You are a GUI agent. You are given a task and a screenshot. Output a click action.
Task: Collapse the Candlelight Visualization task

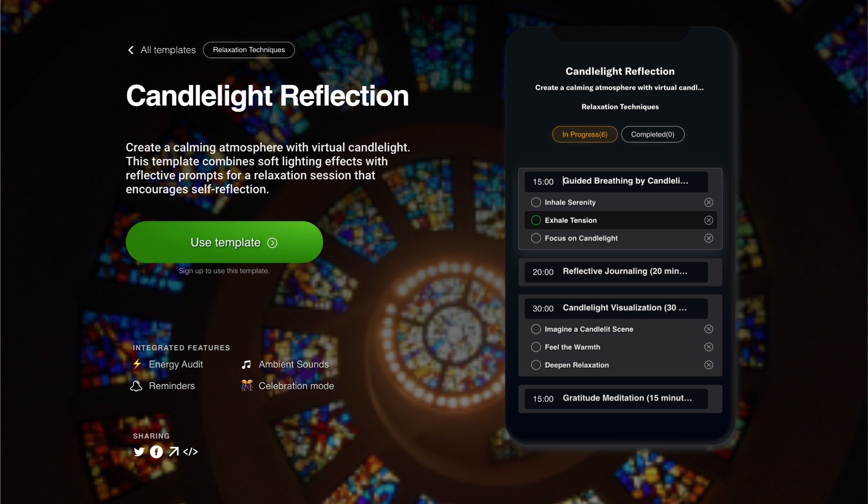616,308
